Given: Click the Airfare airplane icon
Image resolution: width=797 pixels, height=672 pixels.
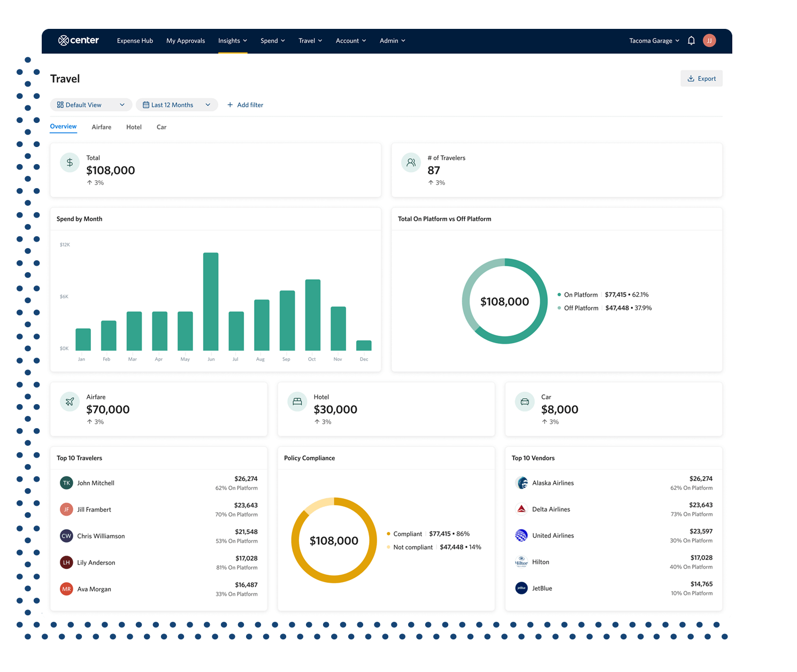Looking at the screenshot, I should point(70,401).
